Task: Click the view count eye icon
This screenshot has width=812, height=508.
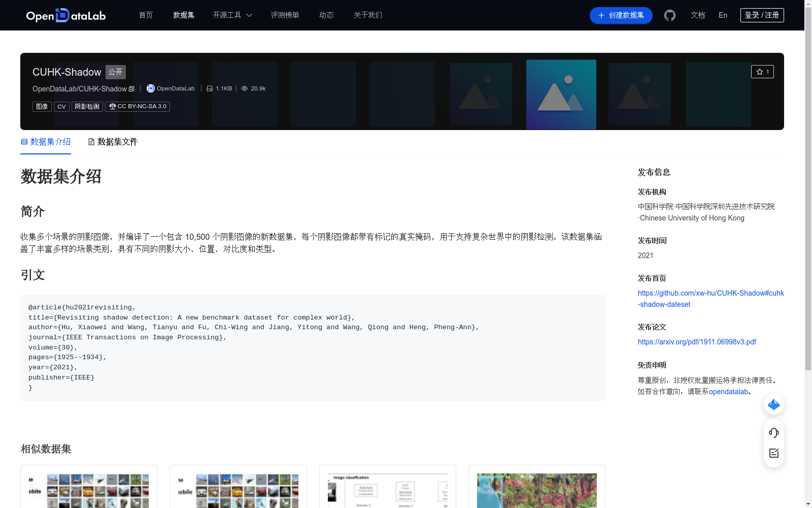Action: (x=245, y=88)
